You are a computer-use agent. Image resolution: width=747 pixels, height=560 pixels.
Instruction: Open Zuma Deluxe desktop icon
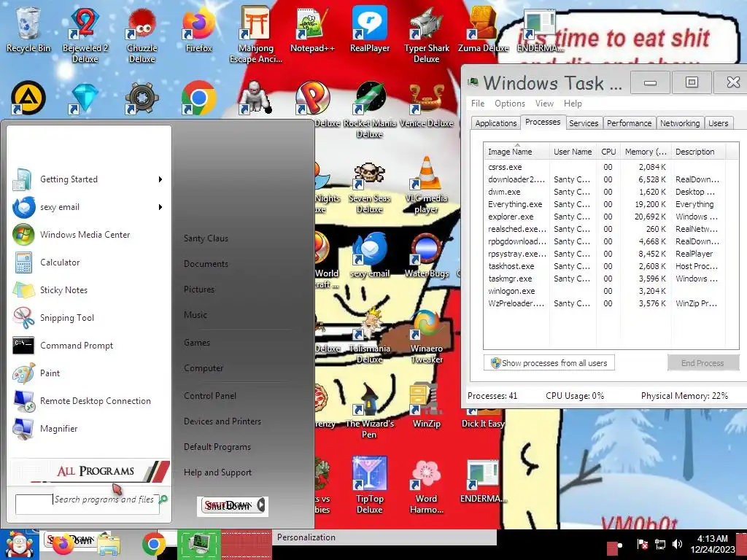pos(483,29)
